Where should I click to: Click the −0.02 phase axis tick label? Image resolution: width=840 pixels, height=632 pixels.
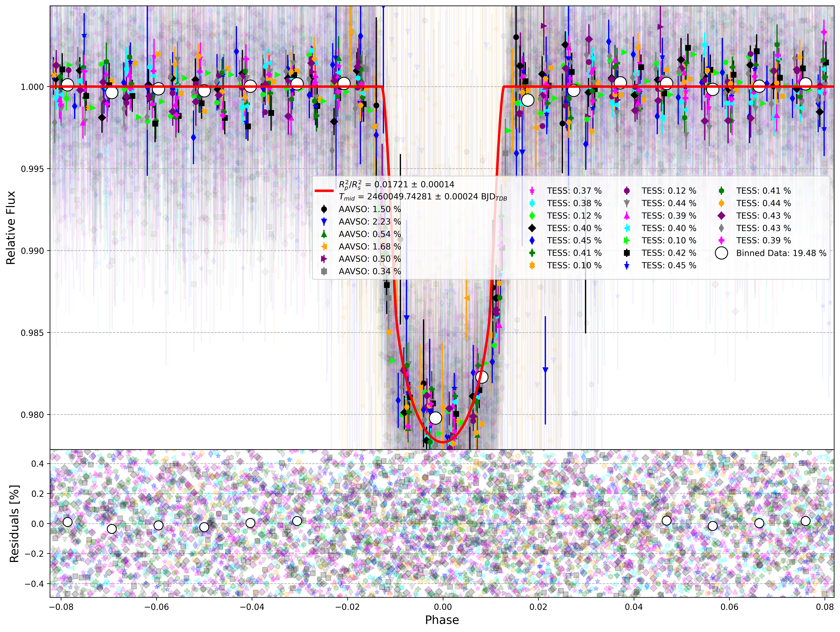pos(348,606)
